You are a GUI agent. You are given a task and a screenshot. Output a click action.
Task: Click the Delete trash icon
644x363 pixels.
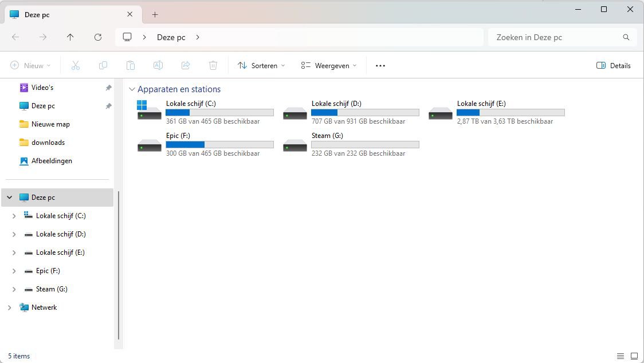pyautogui.click(x=213, y=65)
